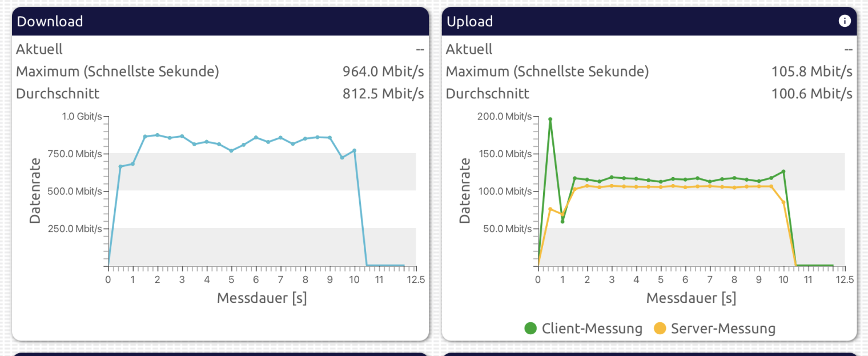Select the Download data point at 10 seconds
This screenshot has width=868, height=356.
[x=354, y=150]
